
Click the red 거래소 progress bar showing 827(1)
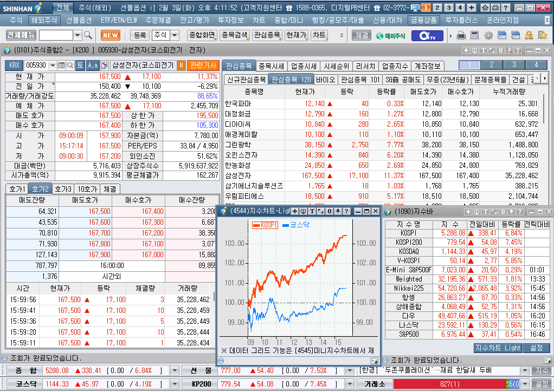[450, 384]
